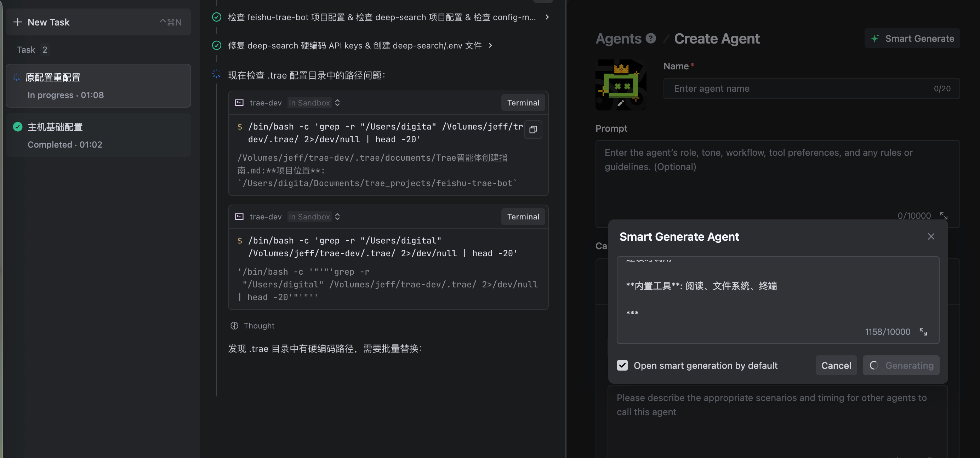Uncheck Open smart generation by default
Viewport: 980px width, 458px height.
(x=622, y=365)
